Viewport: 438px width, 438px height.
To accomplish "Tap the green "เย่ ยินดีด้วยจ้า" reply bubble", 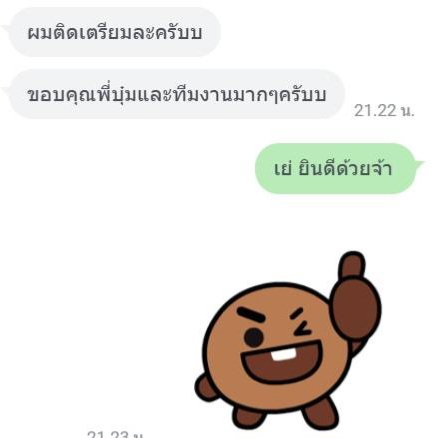I will (338, 168).
